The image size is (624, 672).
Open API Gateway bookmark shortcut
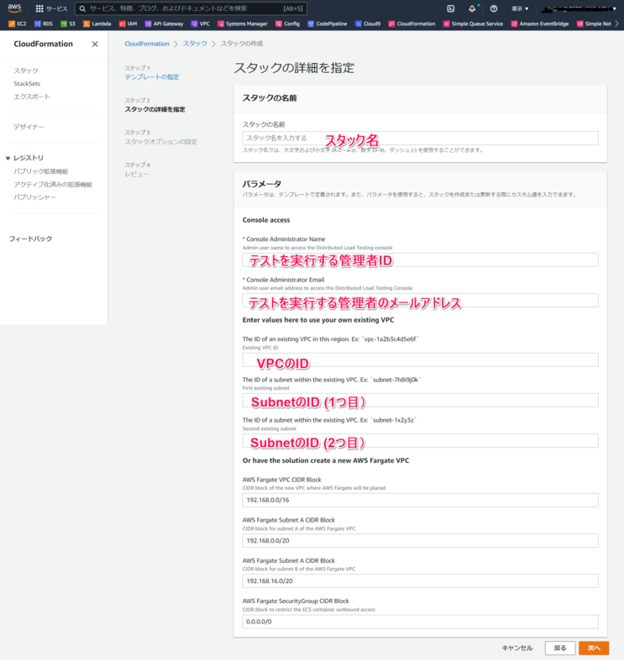164,24
